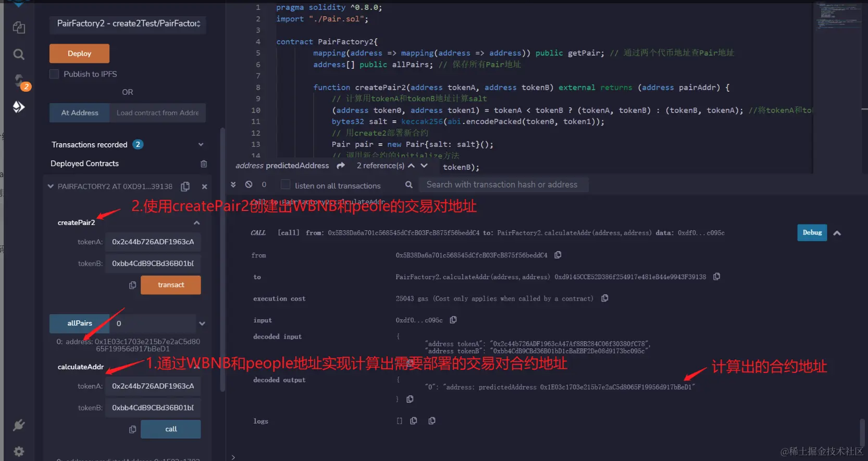Collapse the createPair2 function inputs
Screen dimensions: 868x461
(x=197, y=222)
